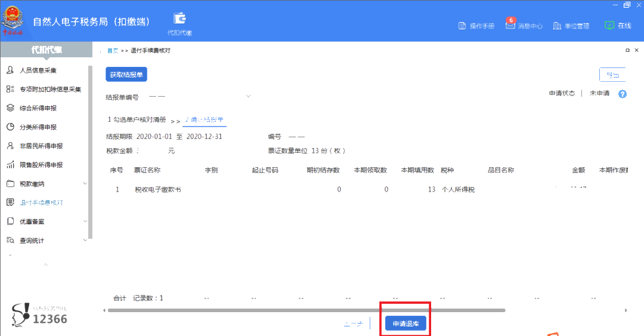This screenshot has width=644, height=336.
Task: Open 综合所得申报 menu item
Action: [38, 108]
